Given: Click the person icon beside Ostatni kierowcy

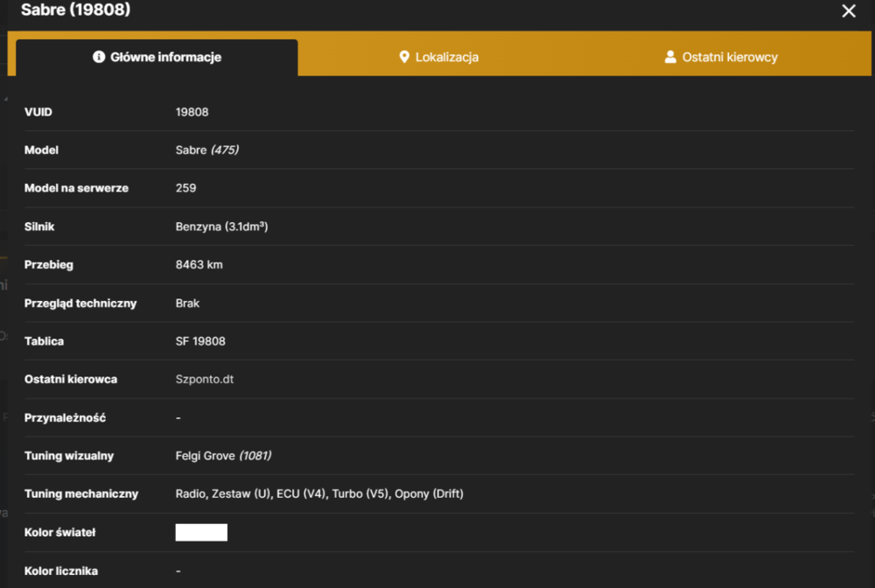Looking at the screenshot, I should click(x=670, y=57).
